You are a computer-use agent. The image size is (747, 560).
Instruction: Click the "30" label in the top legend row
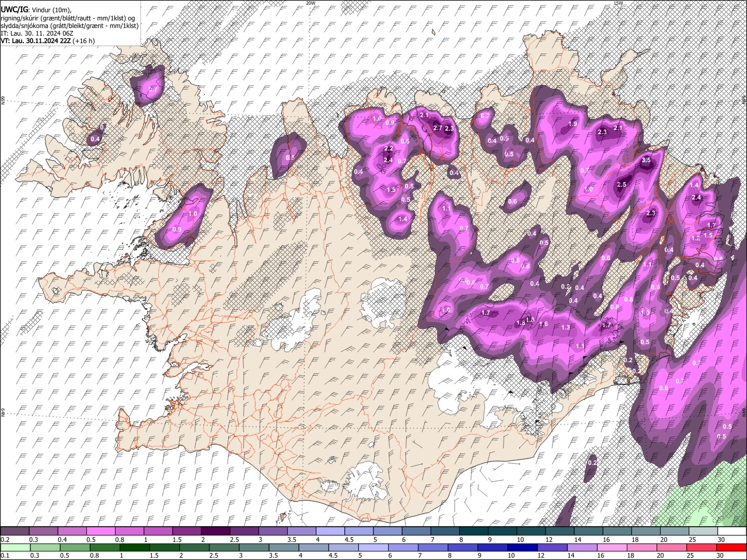[x=721, y=540]
